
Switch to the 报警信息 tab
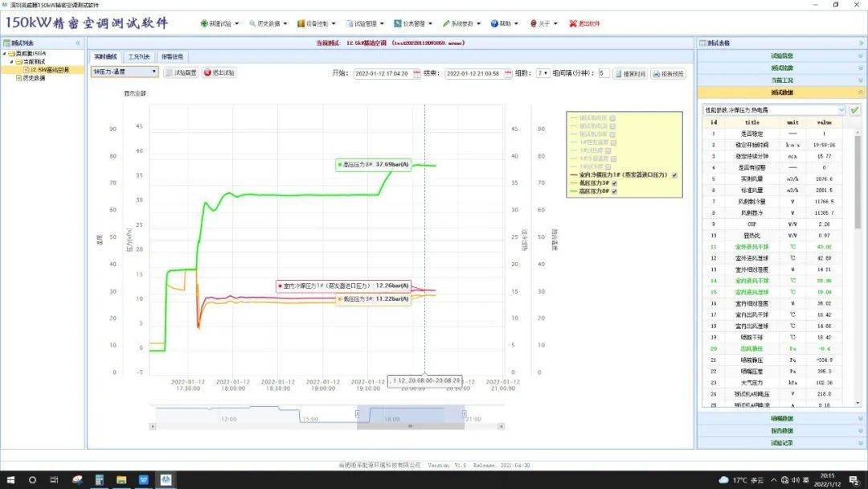[172, 56]
